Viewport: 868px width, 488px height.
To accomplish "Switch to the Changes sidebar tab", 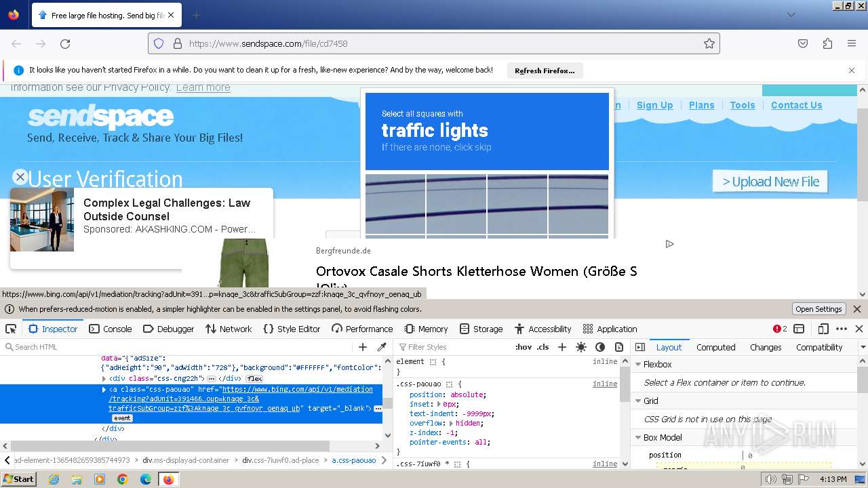I will pos(766,347).
